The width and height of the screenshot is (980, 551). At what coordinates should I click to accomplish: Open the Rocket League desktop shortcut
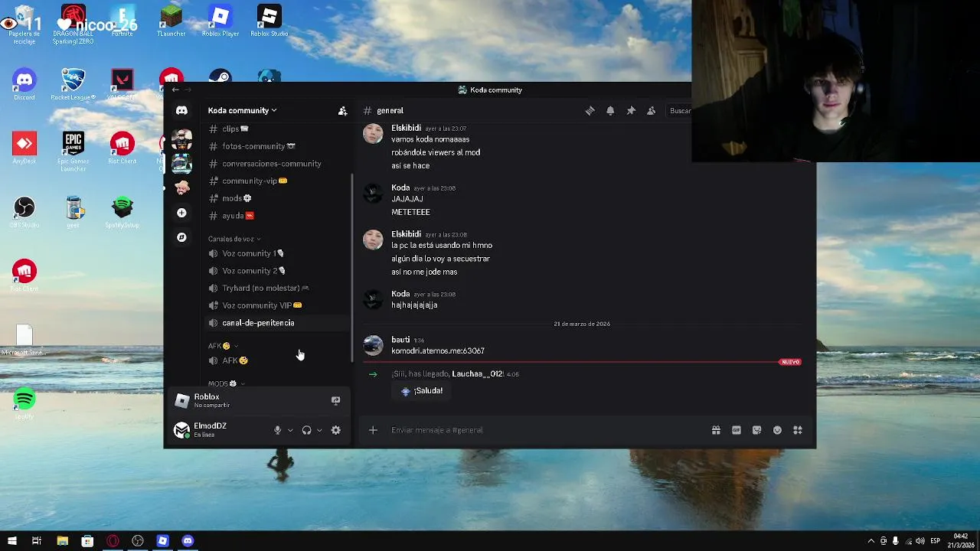pyautogui.click(x=73, y=84)
